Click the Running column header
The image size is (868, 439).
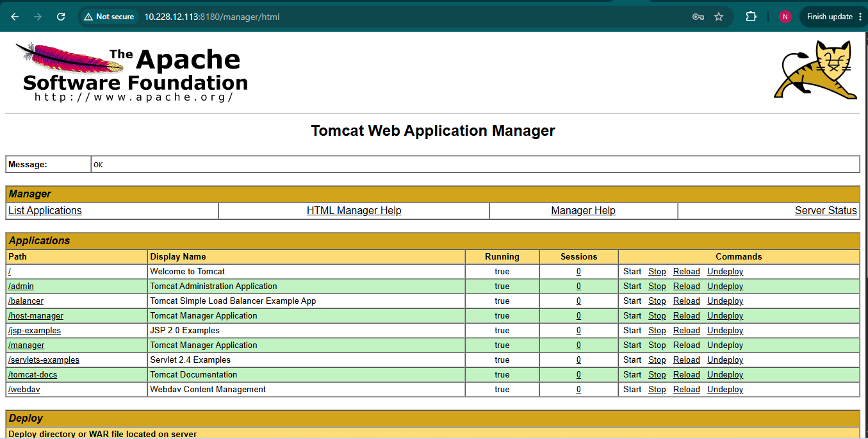(502, 256)
